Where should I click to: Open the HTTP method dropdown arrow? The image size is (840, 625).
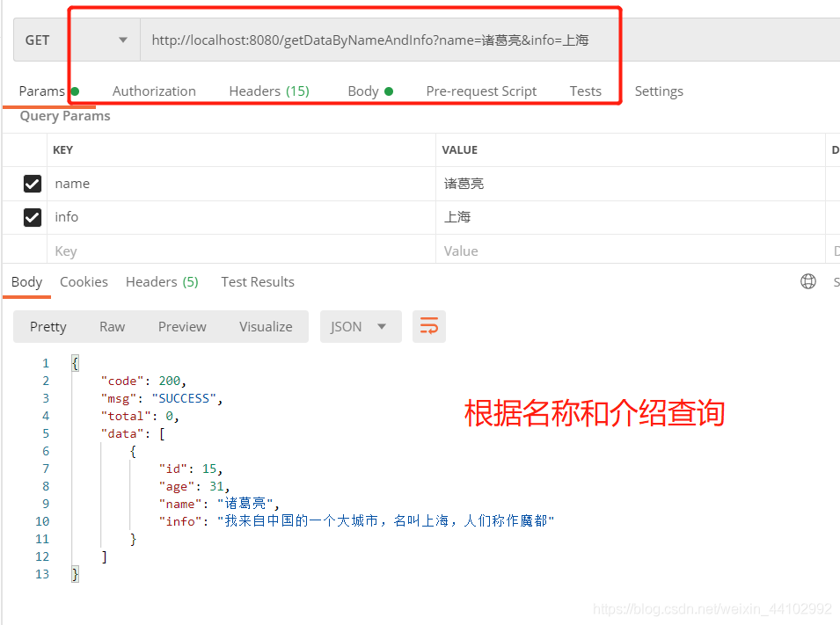coord(122,39)
